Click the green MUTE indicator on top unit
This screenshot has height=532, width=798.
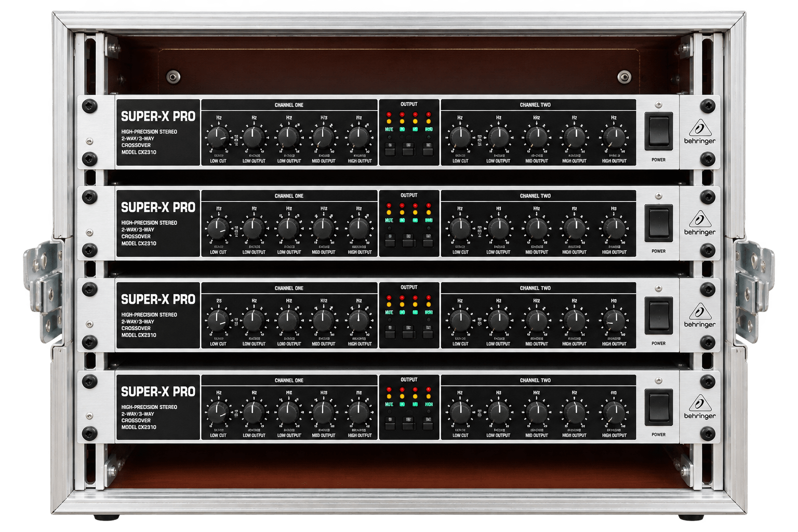tap(389, 129)
